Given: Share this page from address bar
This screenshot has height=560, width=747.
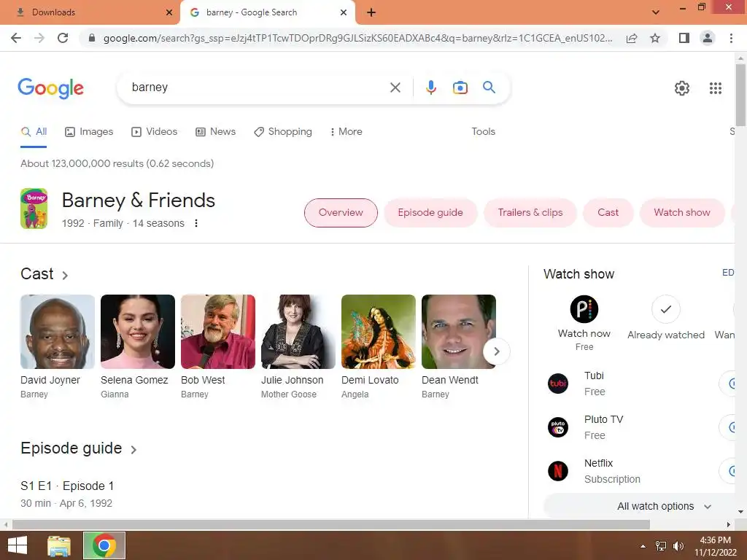Looking at the screenshot, I should tap(632, 38).
